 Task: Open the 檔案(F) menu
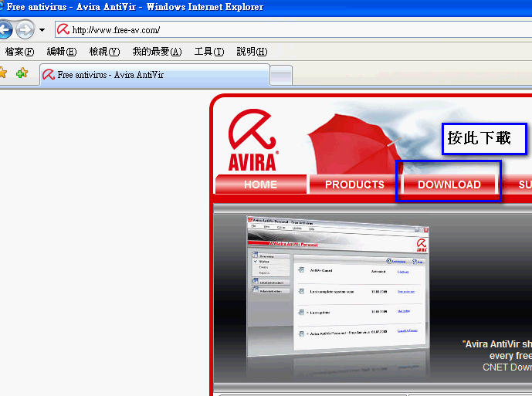click(x=19, y=52)
